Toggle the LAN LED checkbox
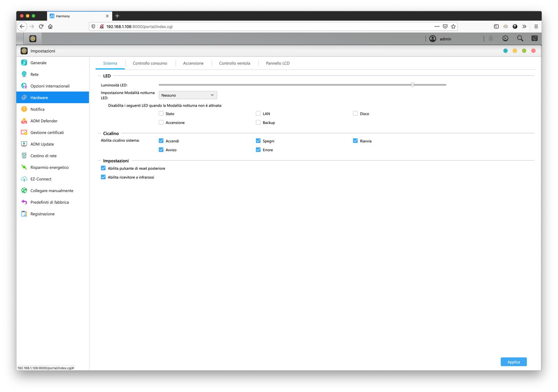558x392 pixels. (x=258, y=114)
